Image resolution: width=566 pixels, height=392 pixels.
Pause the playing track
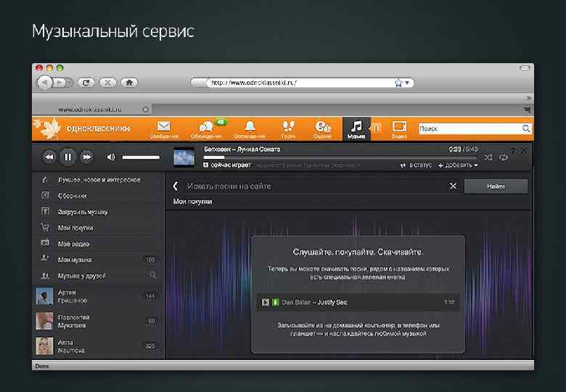(68, 157)
